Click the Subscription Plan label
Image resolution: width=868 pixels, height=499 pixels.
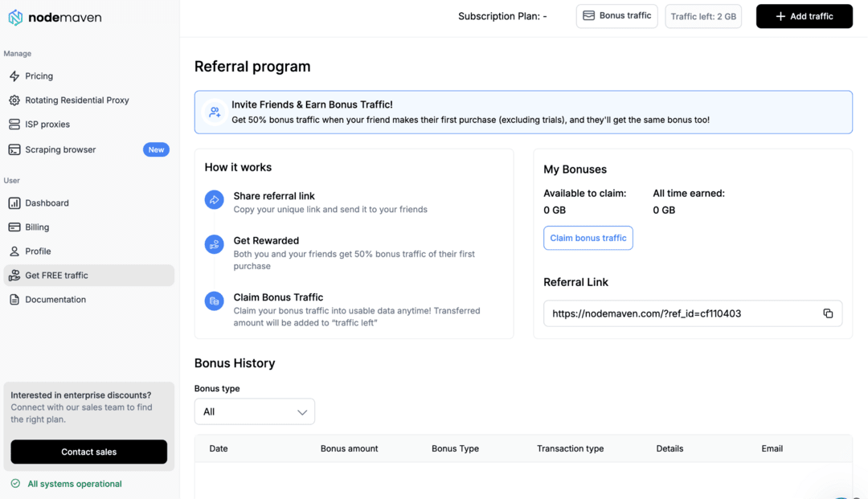[x=502, y=17]
